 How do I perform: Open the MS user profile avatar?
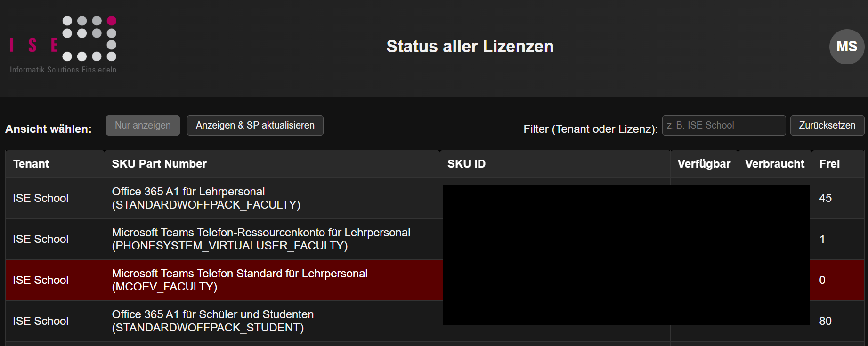846,47
